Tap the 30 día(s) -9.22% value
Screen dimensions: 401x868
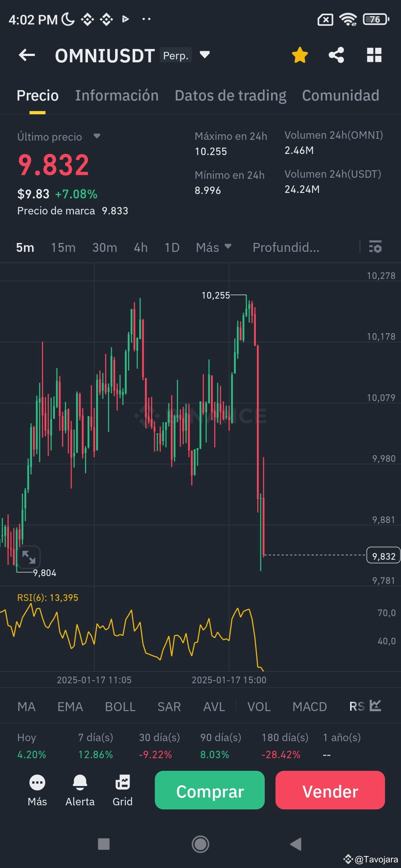(155, 754)
